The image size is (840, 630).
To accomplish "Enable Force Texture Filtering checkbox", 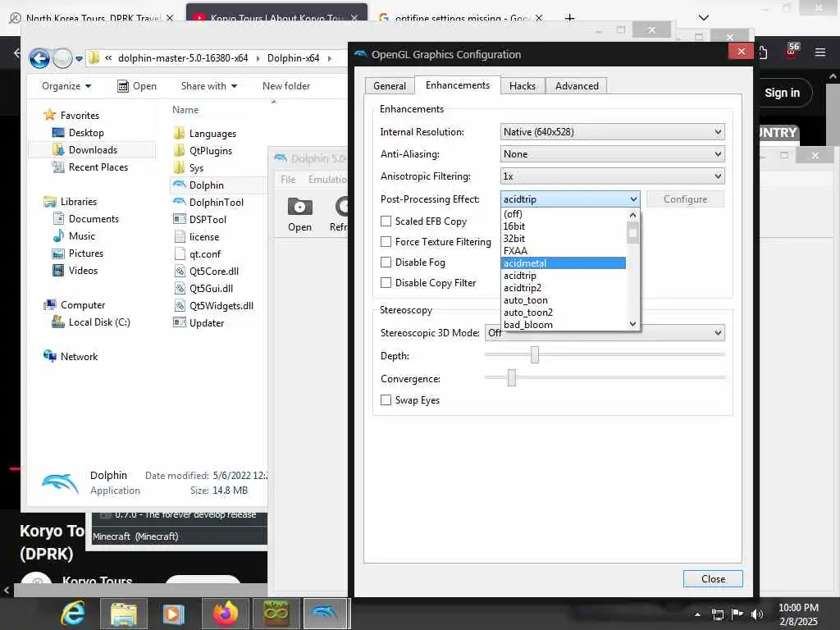I will [x=386, y=242].
